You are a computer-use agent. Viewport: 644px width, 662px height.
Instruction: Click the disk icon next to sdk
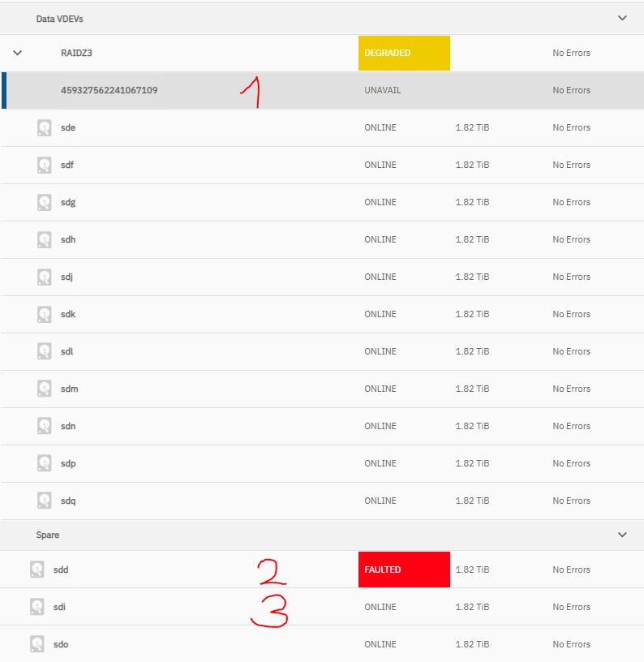(x=45, y=315)
